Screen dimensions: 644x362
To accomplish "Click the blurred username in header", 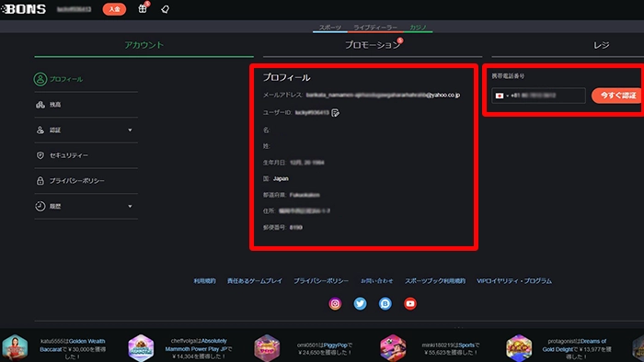I will (74, 9).
